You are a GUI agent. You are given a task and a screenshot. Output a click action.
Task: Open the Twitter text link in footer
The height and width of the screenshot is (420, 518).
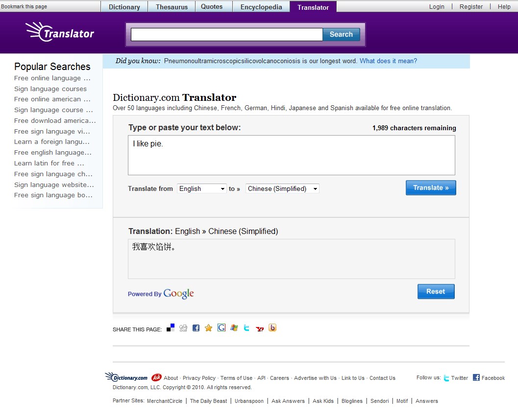click(460, 378)
